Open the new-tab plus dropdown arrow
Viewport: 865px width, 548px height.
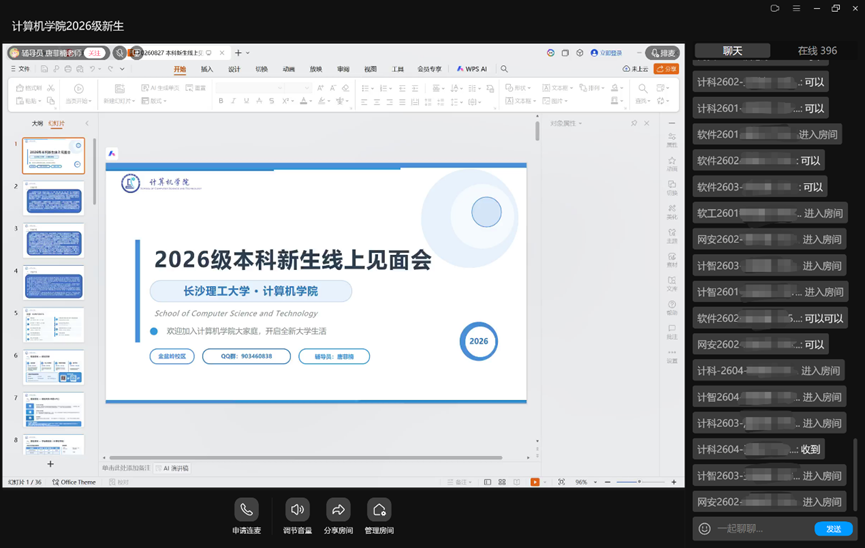(x=248, y=53)
